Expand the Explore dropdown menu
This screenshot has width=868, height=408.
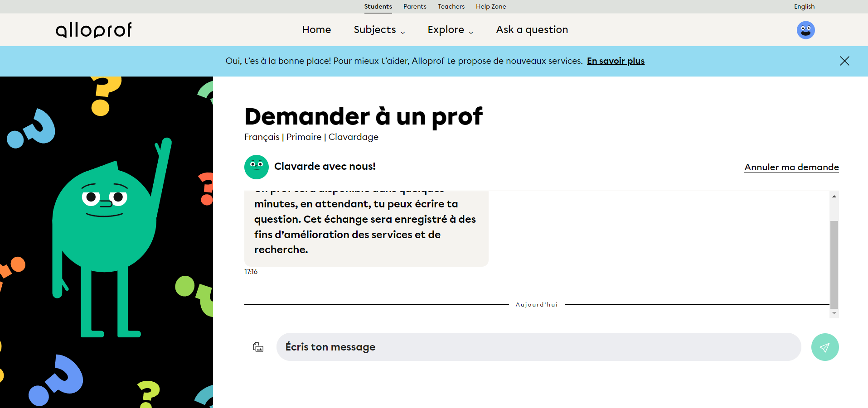click(450, 30)
